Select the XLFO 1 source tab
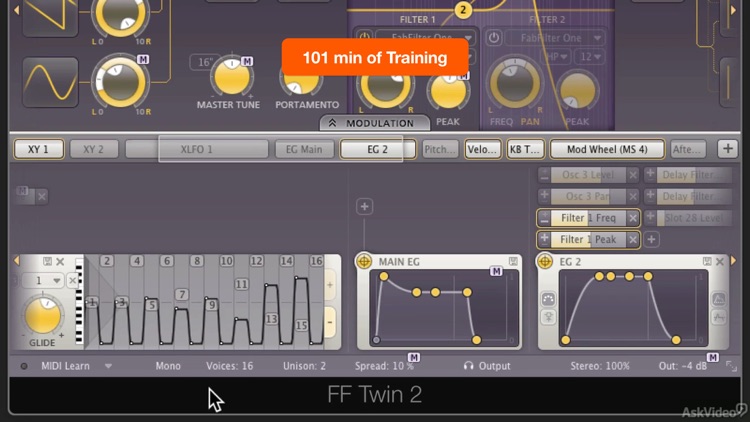Image resolution: width=750 pixels, height=422 pixels. pos(197,149)
